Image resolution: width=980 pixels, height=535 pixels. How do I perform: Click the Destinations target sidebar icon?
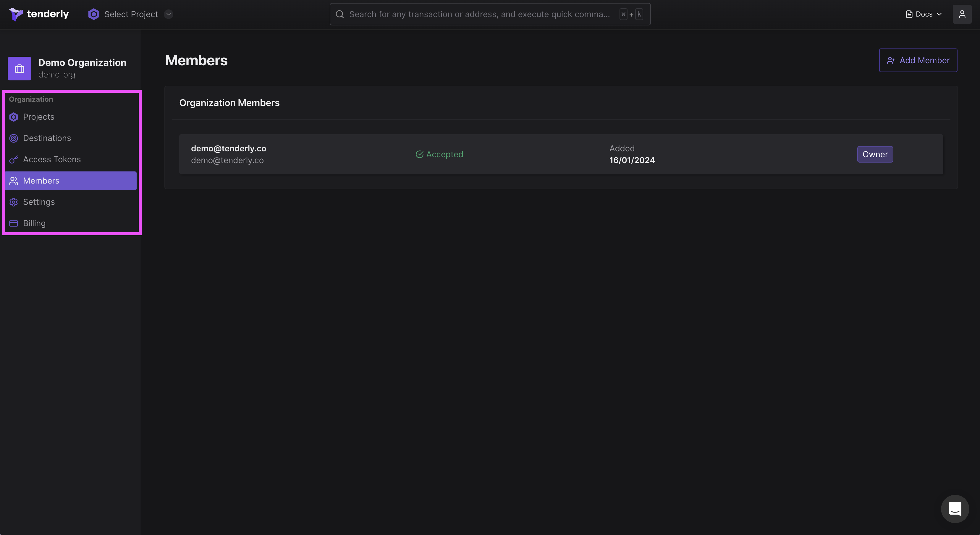[14, 138]
